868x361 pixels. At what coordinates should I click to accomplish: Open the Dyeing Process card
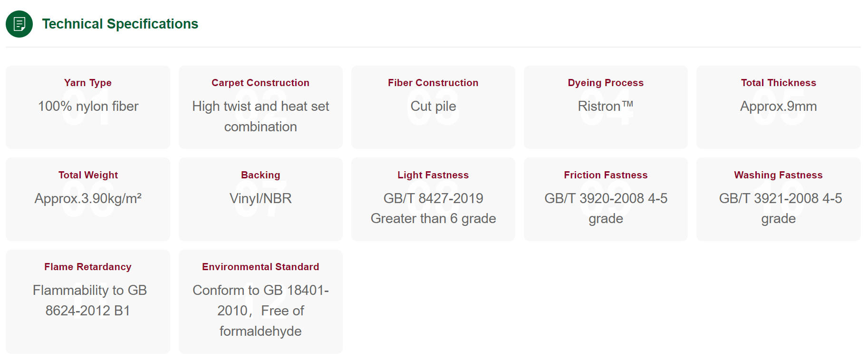pos(606,107)
